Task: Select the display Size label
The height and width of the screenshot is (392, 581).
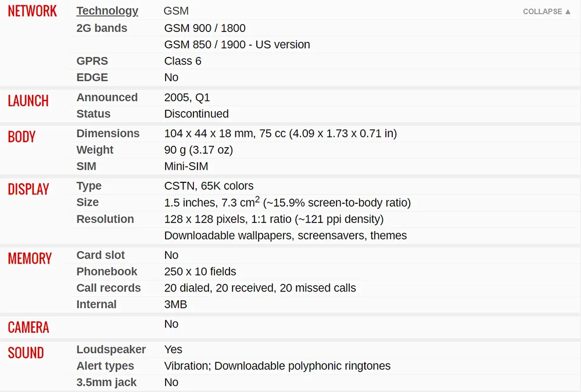Action: click(88, 202)
